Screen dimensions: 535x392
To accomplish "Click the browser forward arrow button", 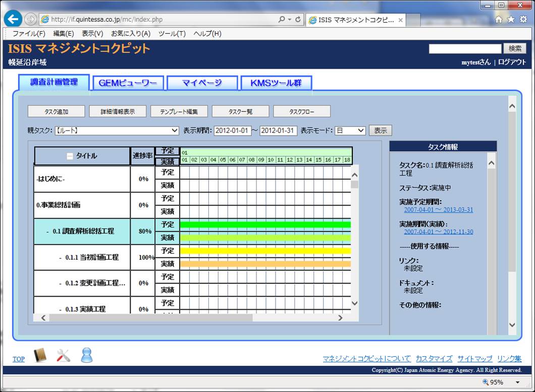I will tap(30, 19).
